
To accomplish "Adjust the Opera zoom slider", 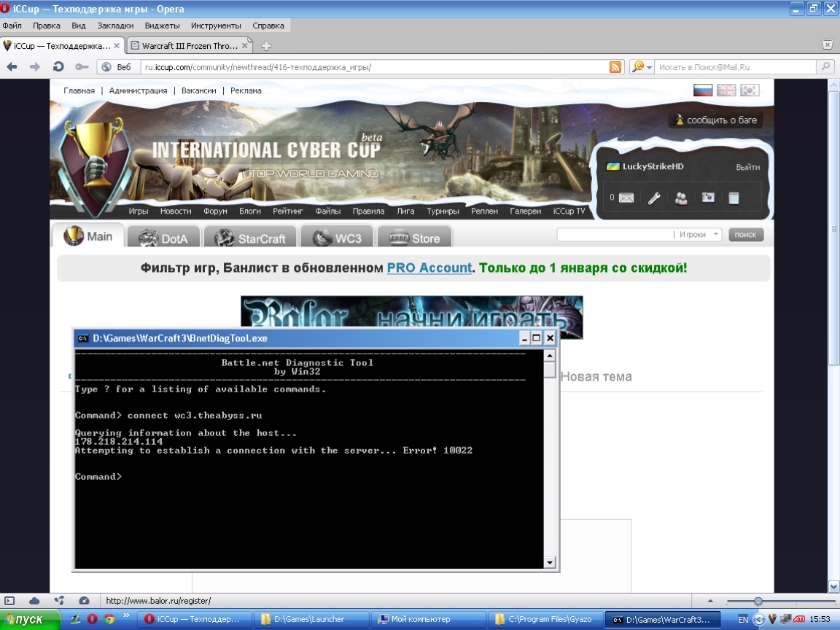I will click(758, 601).
